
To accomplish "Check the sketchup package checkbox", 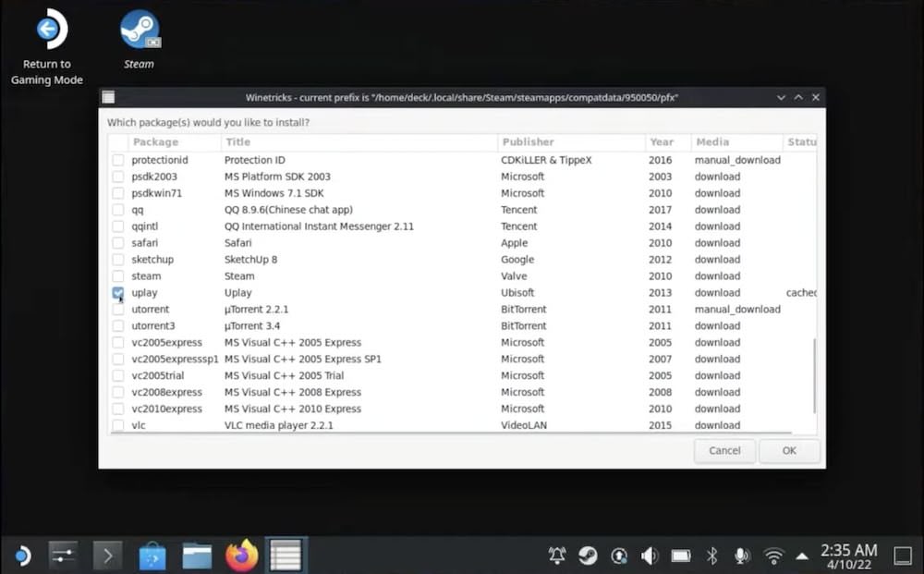I will point(118,260).
